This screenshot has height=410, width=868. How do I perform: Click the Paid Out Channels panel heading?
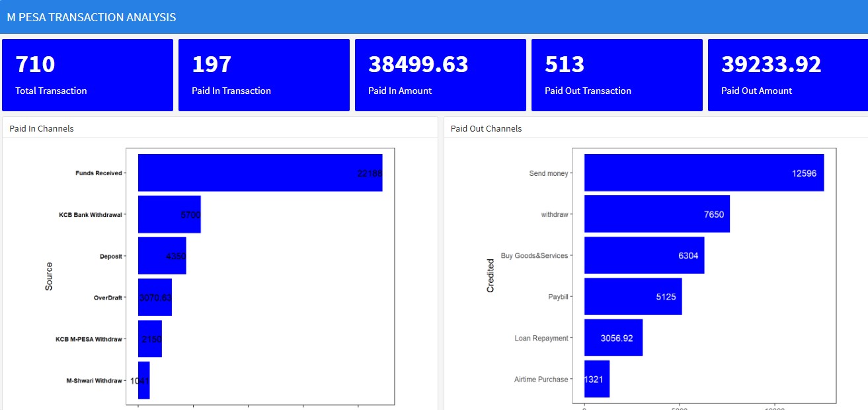tap(486, 128)
